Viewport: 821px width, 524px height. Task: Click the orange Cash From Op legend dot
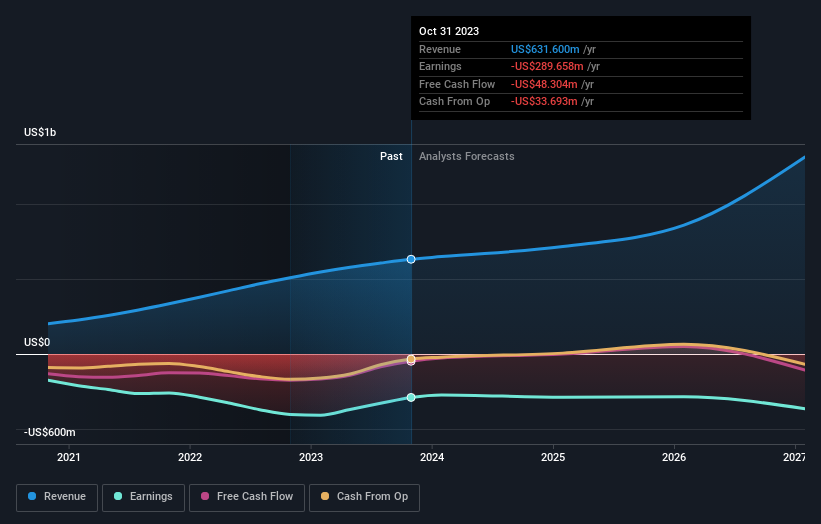pos(325,496)
